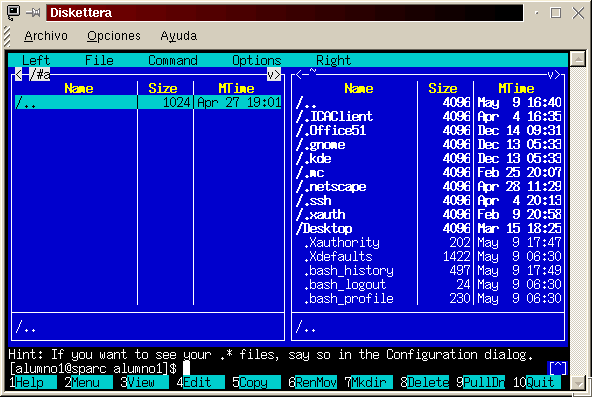Sort left panel by Name header
Image resolution: width=592 pixels, height=397 pixels.
click(79, 88)
